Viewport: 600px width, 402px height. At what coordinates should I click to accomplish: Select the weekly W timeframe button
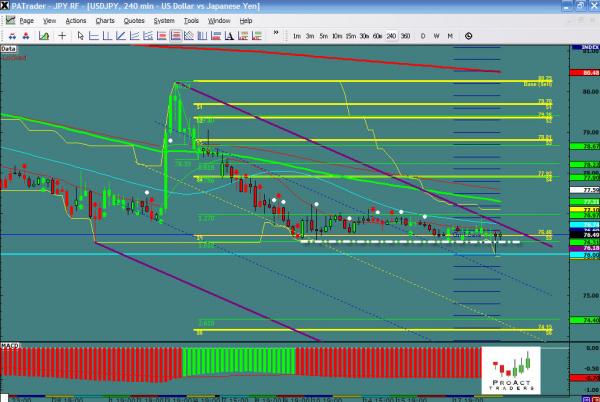point(437,35)
